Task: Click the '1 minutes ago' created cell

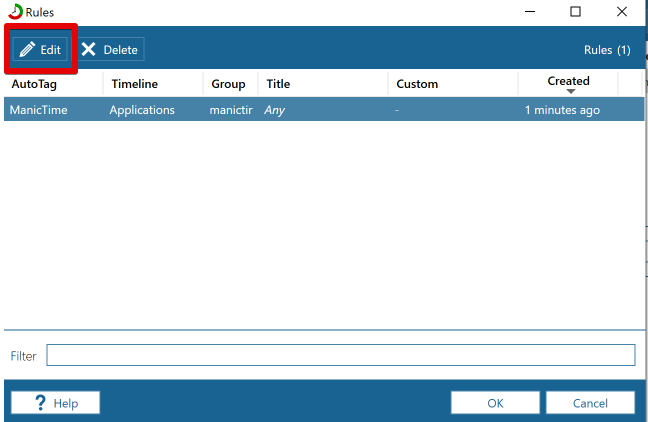Action: pos(562,110)
